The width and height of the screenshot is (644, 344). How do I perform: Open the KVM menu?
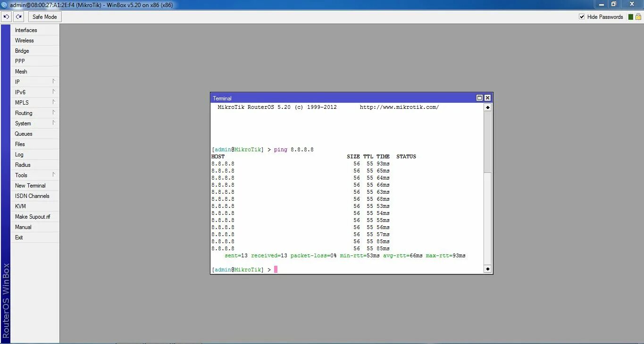click(35, 206)
